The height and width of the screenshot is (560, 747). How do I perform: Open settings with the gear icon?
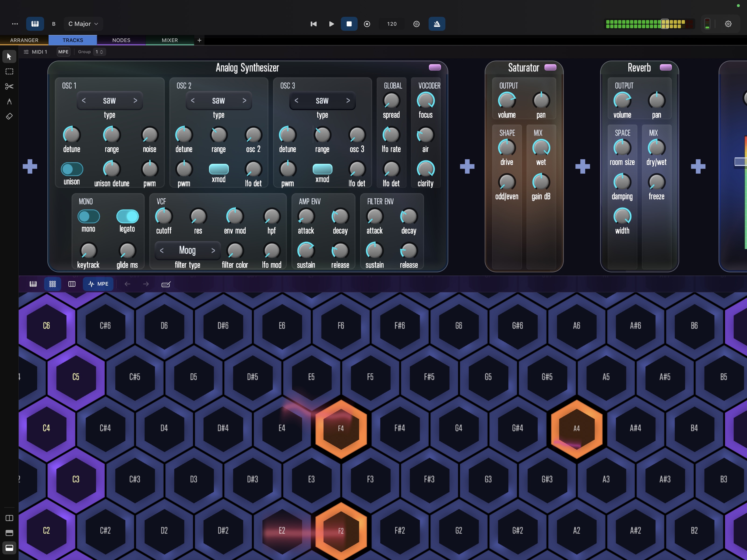point(728,24)
